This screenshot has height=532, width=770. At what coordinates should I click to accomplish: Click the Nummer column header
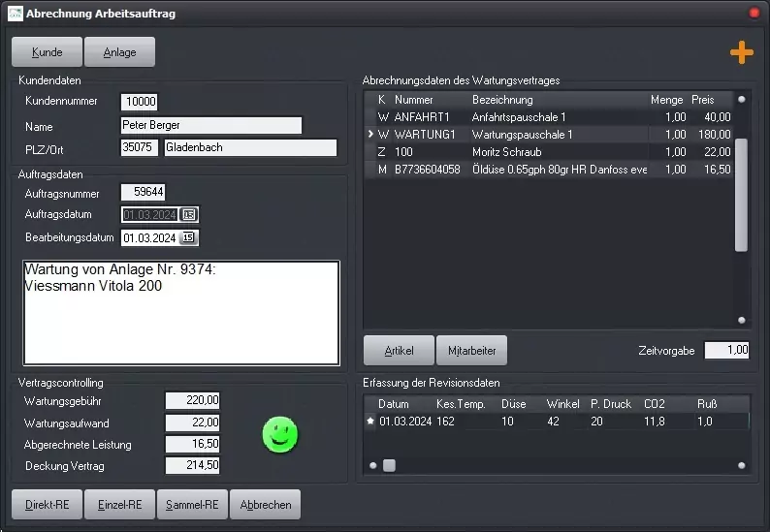tap(413, 100)
